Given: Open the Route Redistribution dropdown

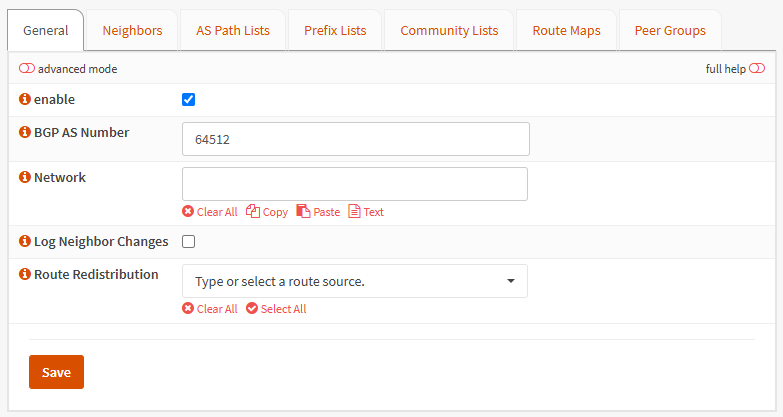Looking at the screenshot, I should point(355,281).
